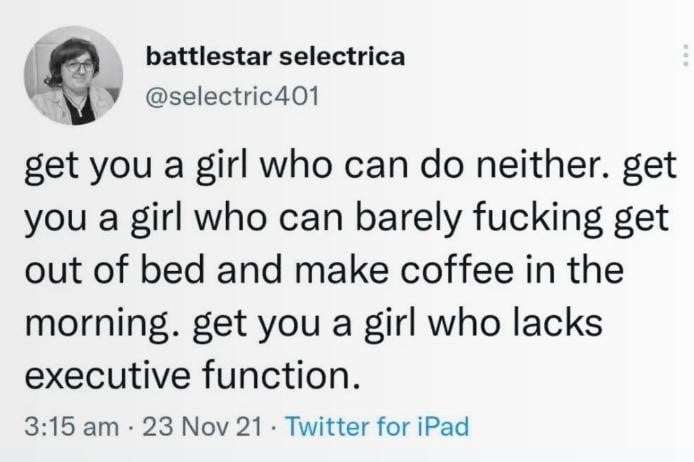
Task: Click the phrase "executive function" in tweet
Action: [190, 376]
